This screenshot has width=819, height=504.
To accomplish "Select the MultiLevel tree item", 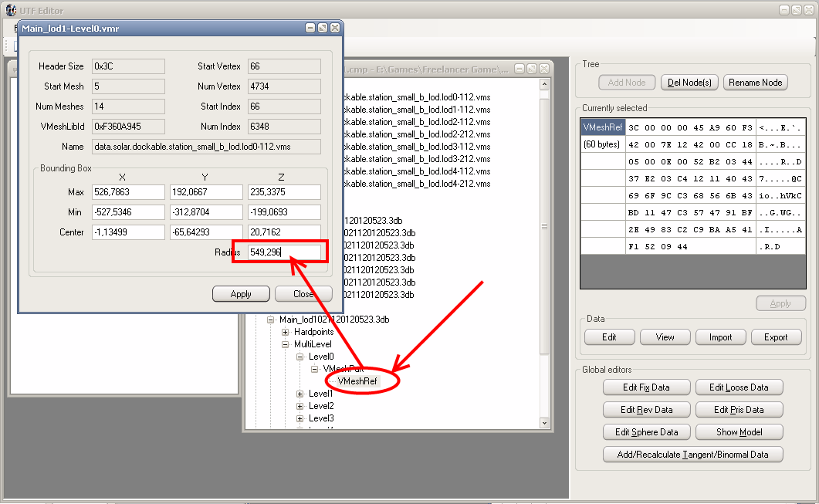I will (313, 344).
